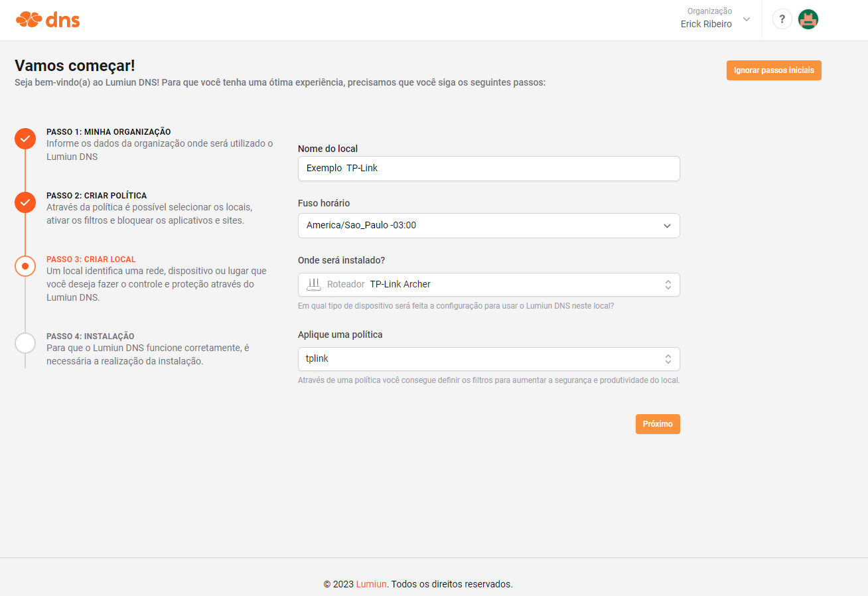
Task: Select the PASSO 1: MINHA ORGANIZAÇÃO step title
Action: (x=108, y=132)
